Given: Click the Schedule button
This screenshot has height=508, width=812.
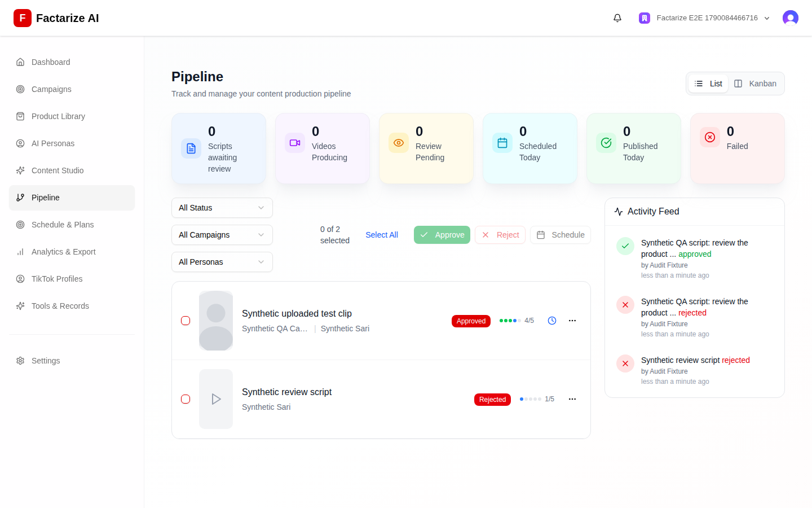Looking at the screenshot, I should click(561, 235).
